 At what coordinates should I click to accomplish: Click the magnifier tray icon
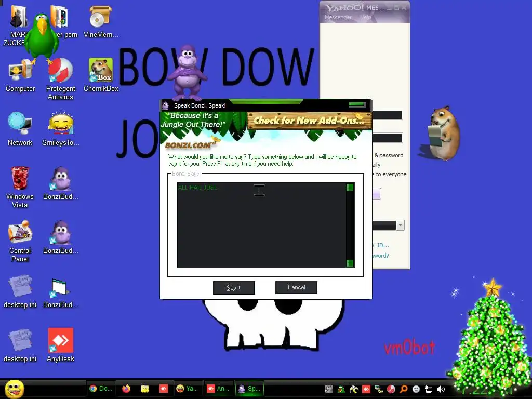point(404,389)
